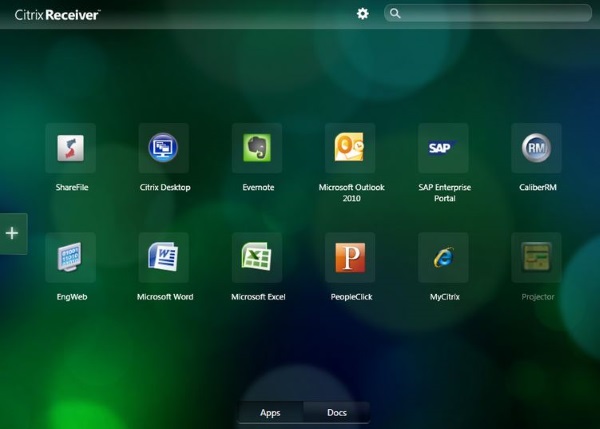Click the Citrix Receiver logo

(x=57, y=15)
